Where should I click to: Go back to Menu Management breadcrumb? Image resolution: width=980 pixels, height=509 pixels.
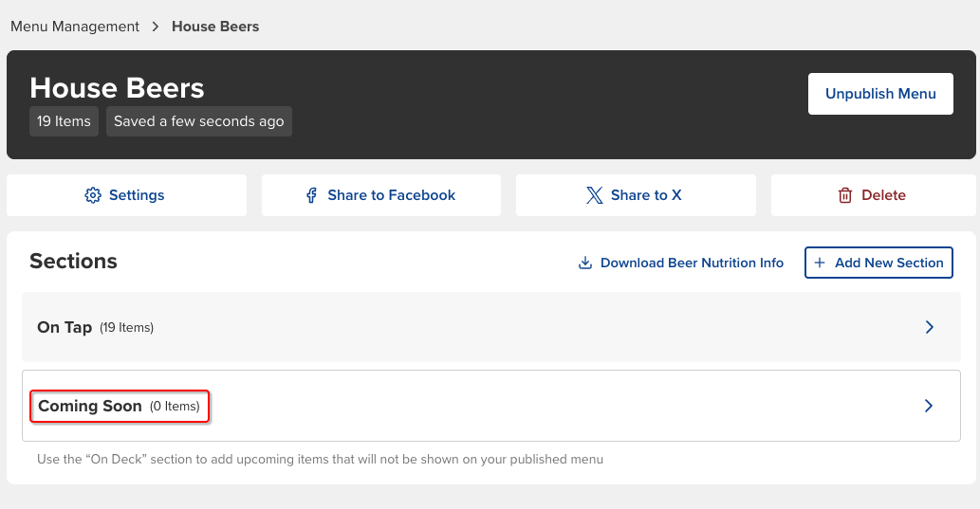coord(75,27)
